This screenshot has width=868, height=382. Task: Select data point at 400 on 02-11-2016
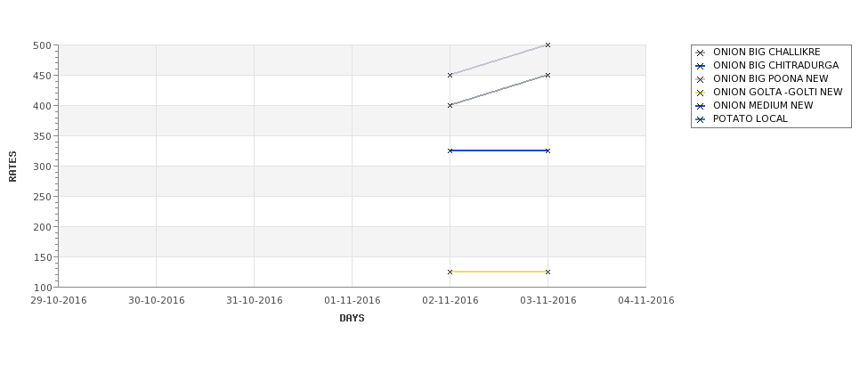click(450, 105)
